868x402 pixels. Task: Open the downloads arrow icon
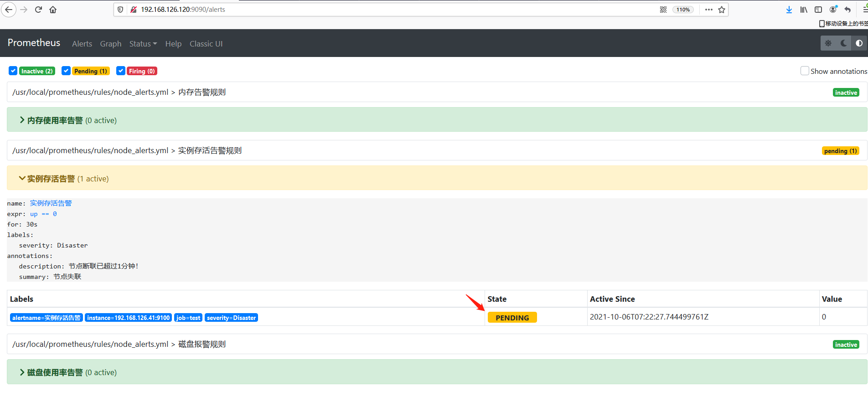(x=789, y=10)
